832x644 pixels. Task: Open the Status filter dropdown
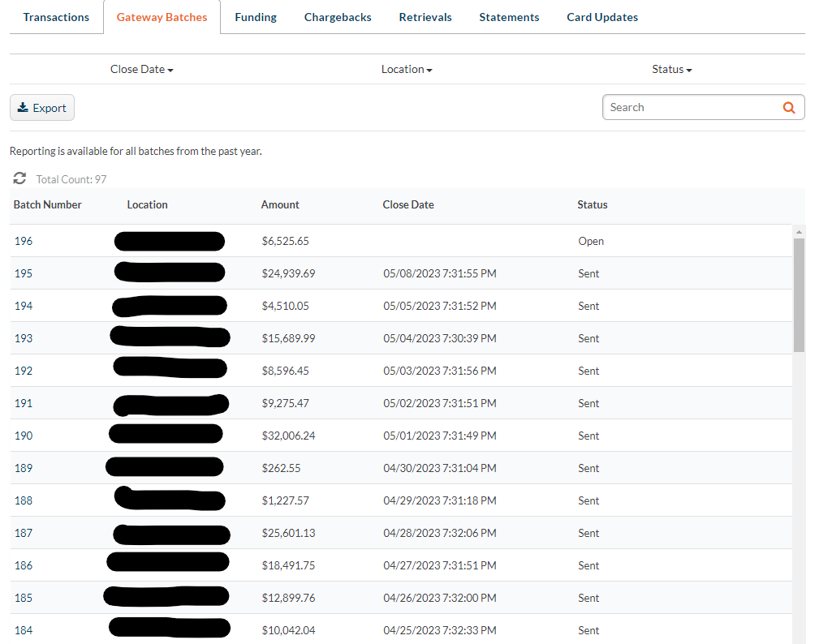point(672,70)
